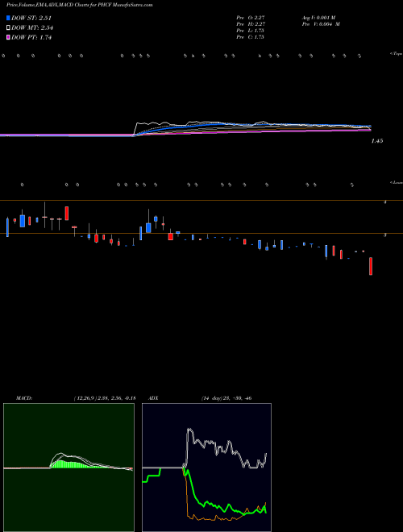Click the 'MACD:' panel heading
Viewport: 403px width, 532px height.
[x=24, y=398]
